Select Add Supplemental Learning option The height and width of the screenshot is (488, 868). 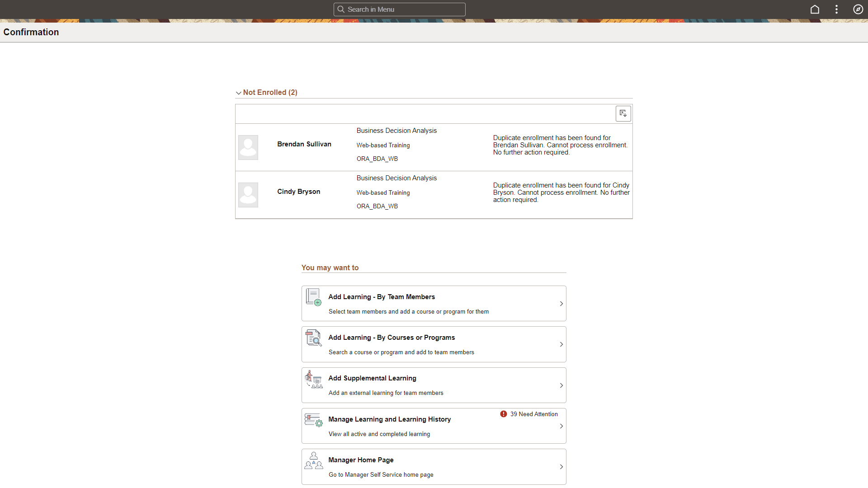[434, 385]
